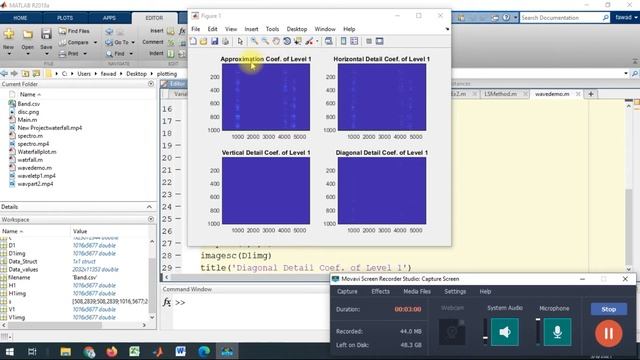
Task: Click the Insert fx function icon
Action: 182,31
